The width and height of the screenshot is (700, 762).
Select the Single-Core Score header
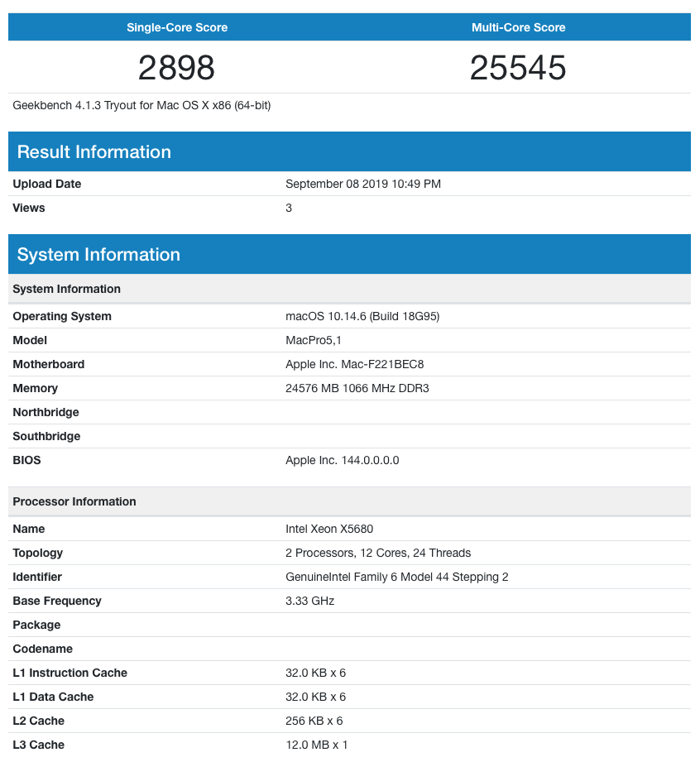tap(176, 26)
